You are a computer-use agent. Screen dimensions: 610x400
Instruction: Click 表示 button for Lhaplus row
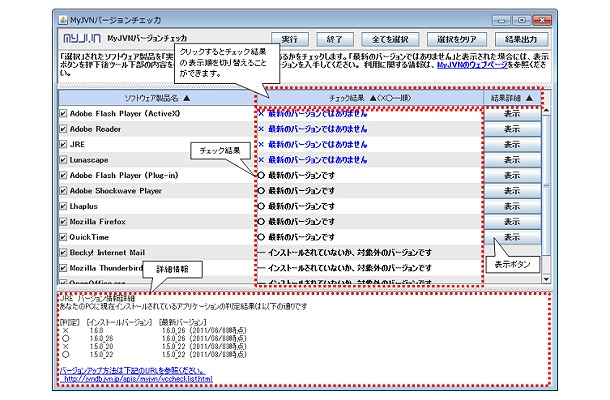512,206
